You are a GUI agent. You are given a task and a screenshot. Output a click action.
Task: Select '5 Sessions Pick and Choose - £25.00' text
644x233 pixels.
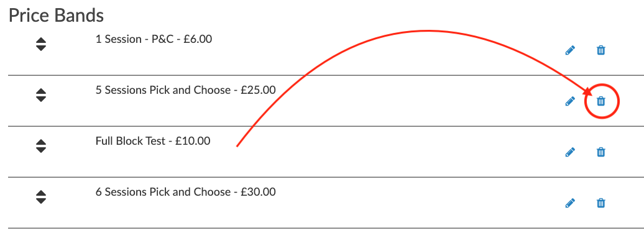coord(186,90)
